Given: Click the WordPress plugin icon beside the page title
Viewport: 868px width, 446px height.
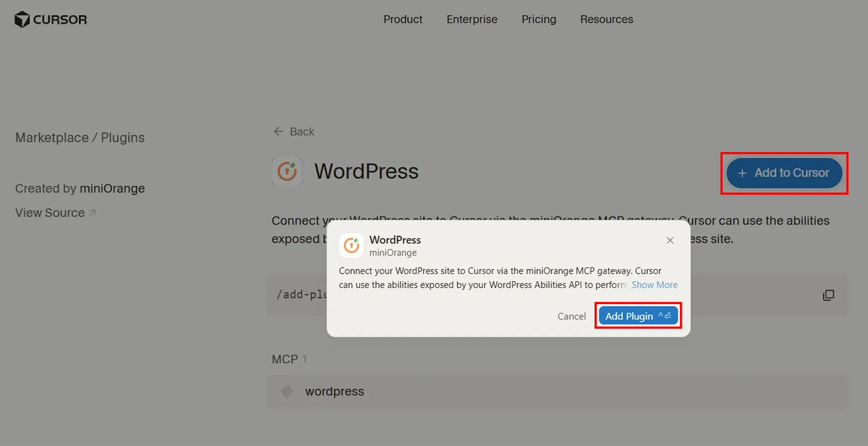Looking at the screenshot, I should [287, 171].
